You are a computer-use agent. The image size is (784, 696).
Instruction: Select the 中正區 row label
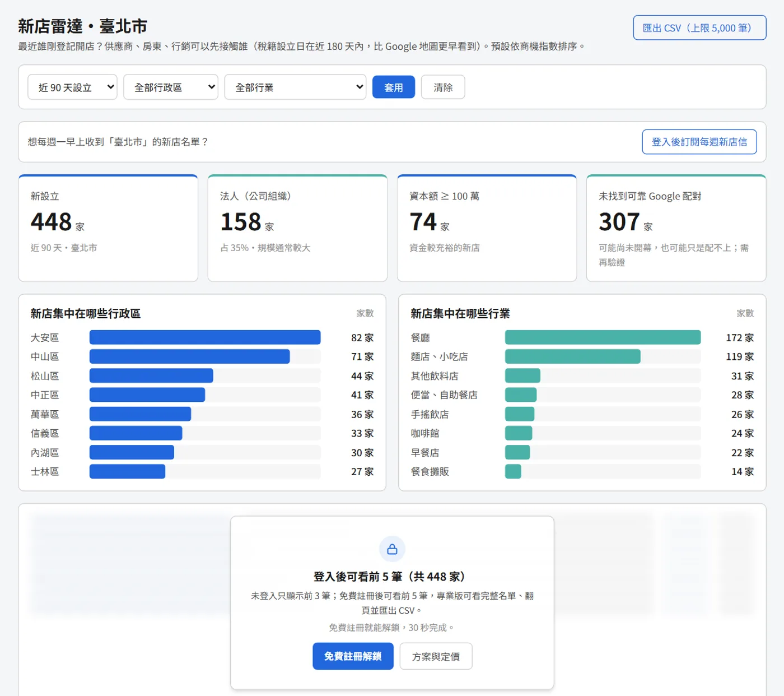(x=45, y=395)
